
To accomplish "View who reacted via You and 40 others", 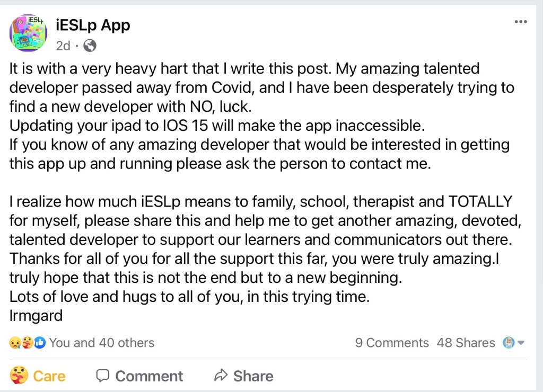I will (102, 343).
